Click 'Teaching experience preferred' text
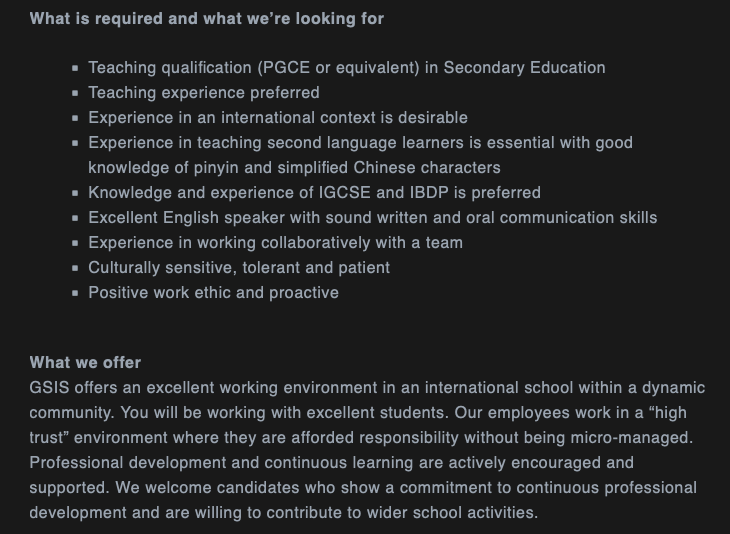 pos(204,93)
